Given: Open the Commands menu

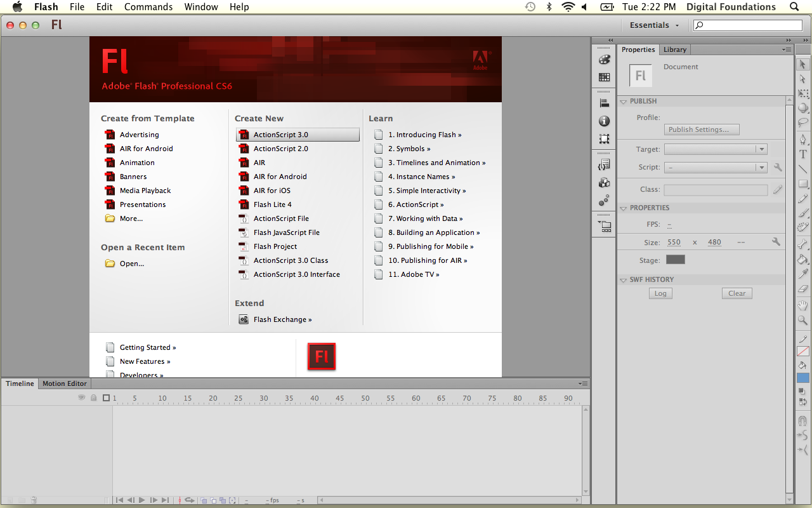Looking at the screenshot, I should tap(148, 7).
